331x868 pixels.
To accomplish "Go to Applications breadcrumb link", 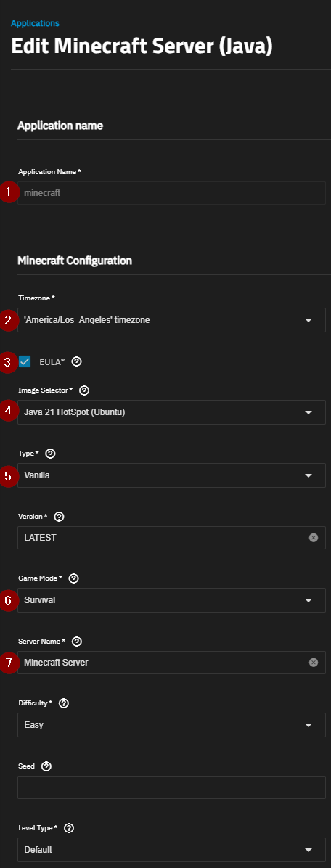I will tap(35, 23).
